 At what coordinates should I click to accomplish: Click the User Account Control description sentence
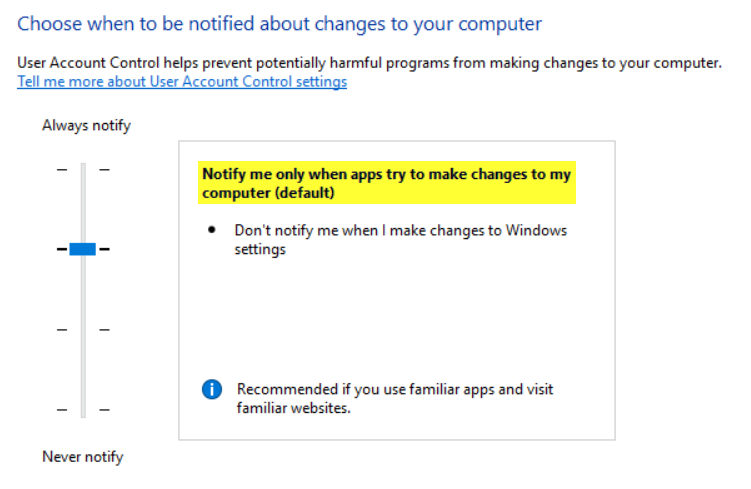click(369, 63)
